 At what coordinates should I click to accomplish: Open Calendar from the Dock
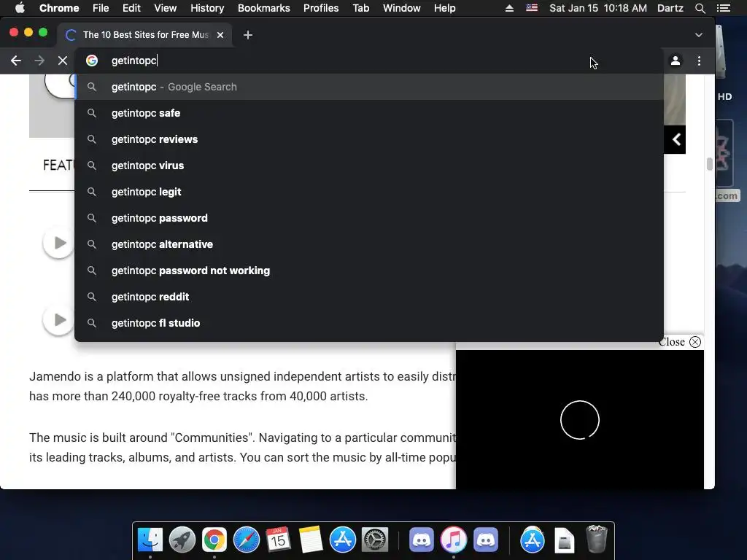coord(278,540)
